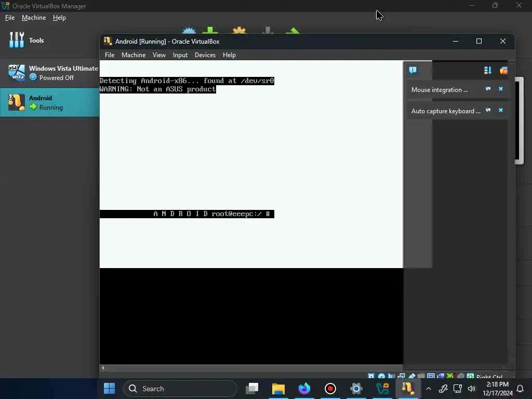Screen dimensions: 532x399
Task: Select the Auto capture keyboard notification text
Action: pos(446,111)
